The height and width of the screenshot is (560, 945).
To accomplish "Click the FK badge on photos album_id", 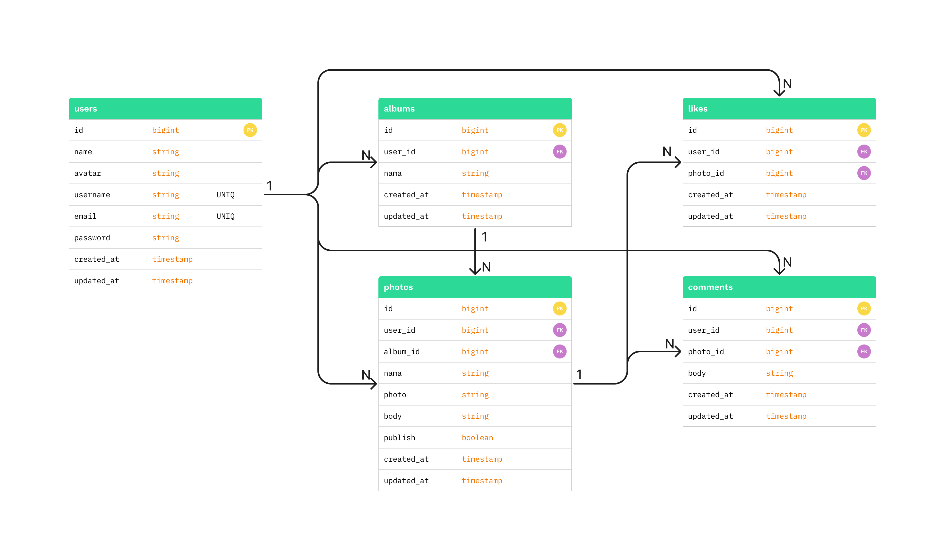I will [x=559, y=352].
